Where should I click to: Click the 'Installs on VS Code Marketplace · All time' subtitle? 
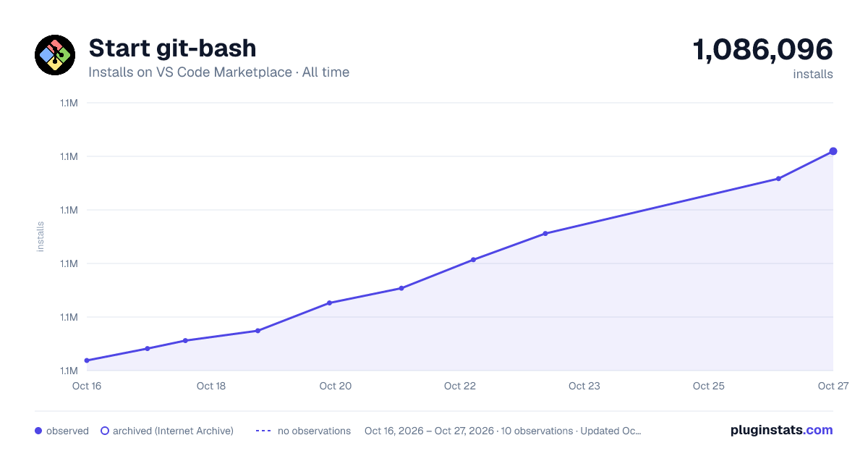coord(218,72)
